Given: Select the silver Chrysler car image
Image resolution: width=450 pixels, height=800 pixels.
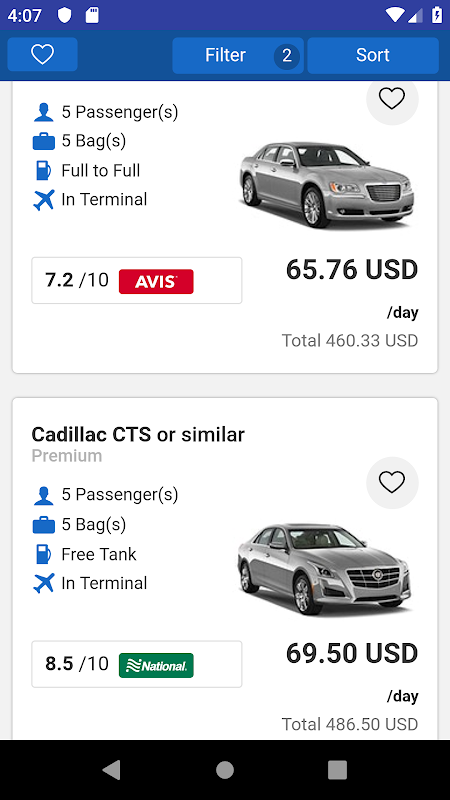Looking at the screenshot, I should pyautogui.click(x=327, y=185).
